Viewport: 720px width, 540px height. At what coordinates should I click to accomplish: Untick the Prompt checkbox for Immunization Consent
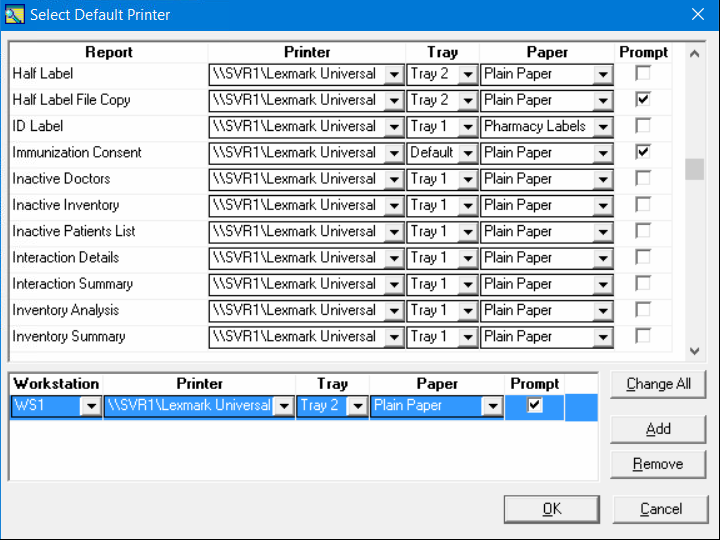tap(643, 152)
